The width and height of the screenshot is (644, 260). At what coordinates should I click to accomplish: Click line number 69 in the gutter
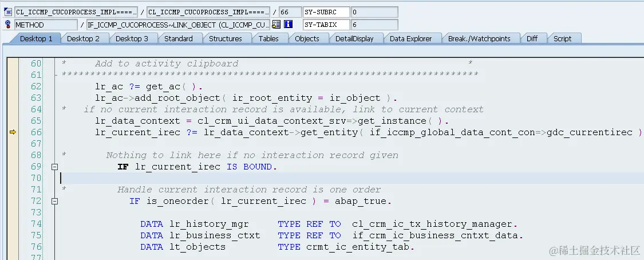pos(36,166)
